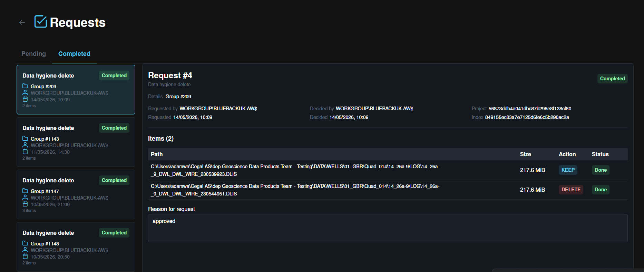Click '3 items' label on Group #1147 card
The width and height of the screenshot is (644, 272).
click(29, 211)
